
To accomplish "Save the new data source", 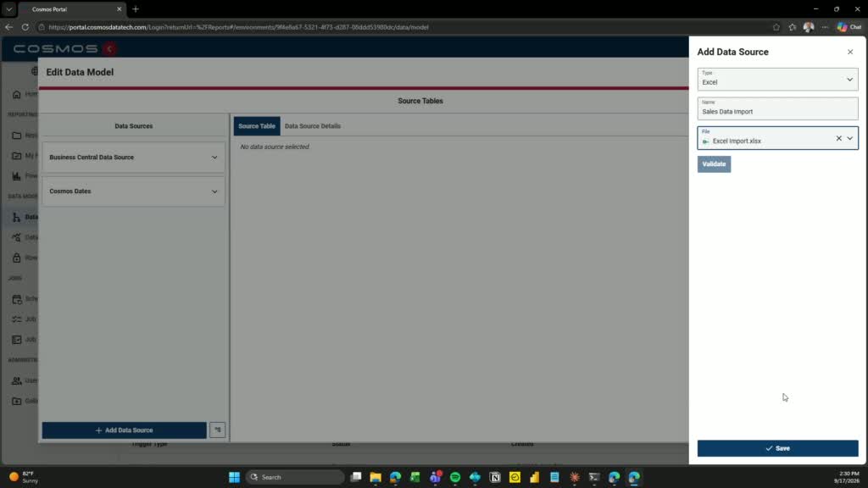I will click(x=777, y=448).
